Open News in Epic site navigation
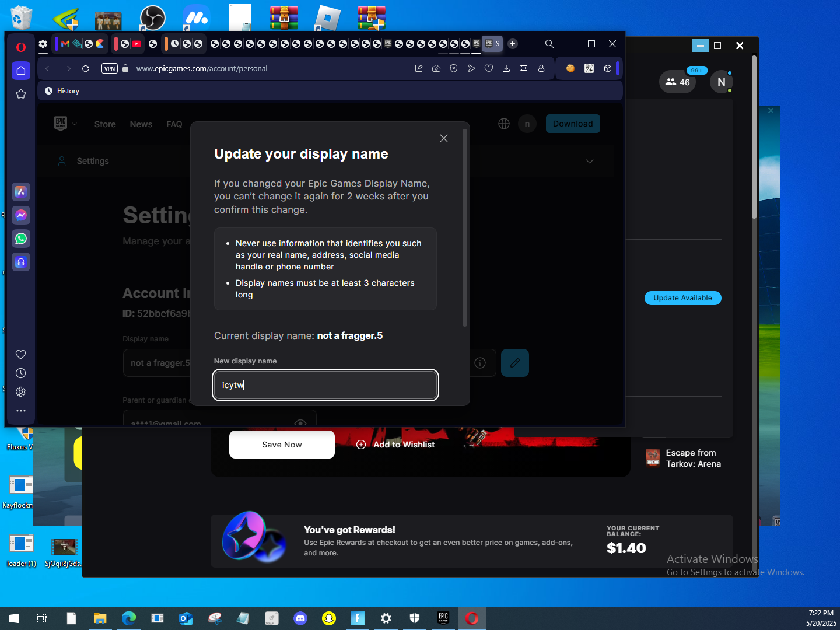Image resolution: width=840 pixels, height=630 pixels. 141,124
